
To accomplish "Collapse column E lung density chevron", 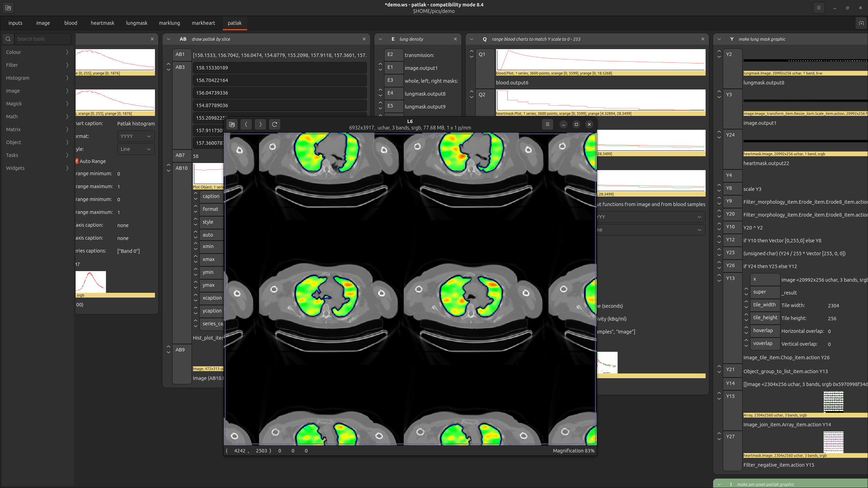I will (x=380, y=39).
